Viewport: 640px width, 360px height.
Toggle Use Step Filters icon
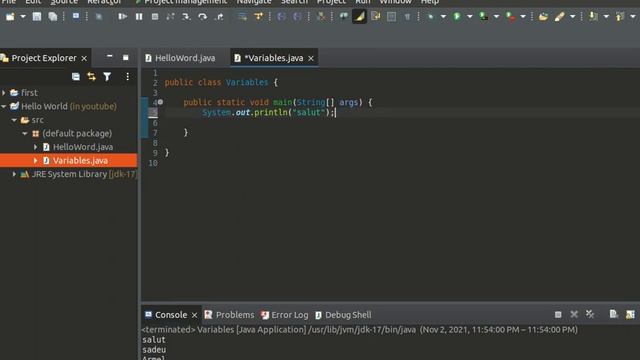[x=258, y=17]
